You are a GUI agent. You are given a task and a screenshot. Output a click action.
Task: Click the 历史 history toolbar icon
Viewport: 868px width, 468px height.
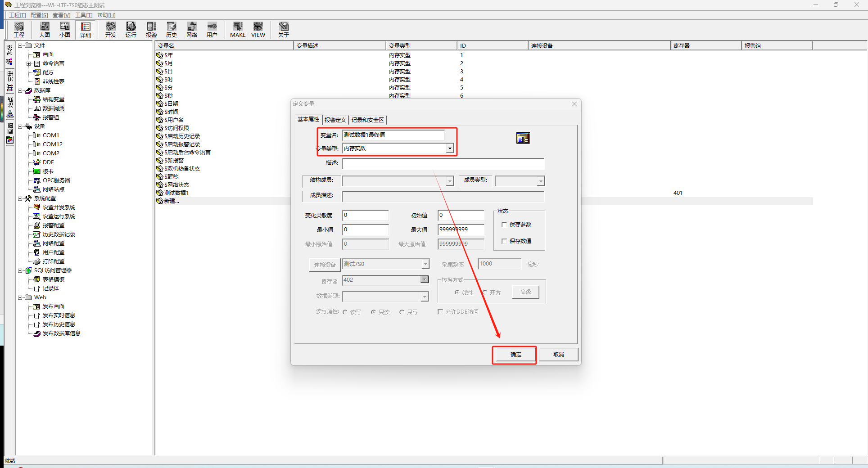coord(172,30)
